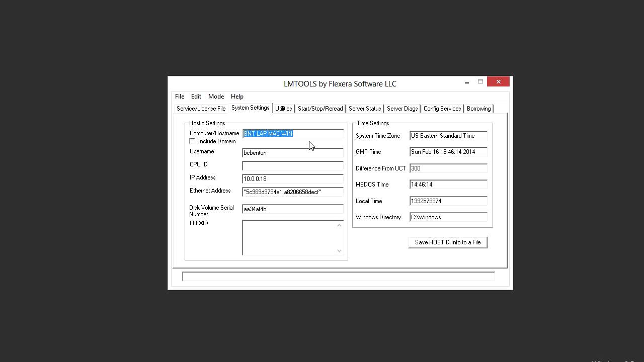This screenshot has height=362, width=644.
Task: Enable the Include Domain checkbox
Action: (x=192, y=141)
